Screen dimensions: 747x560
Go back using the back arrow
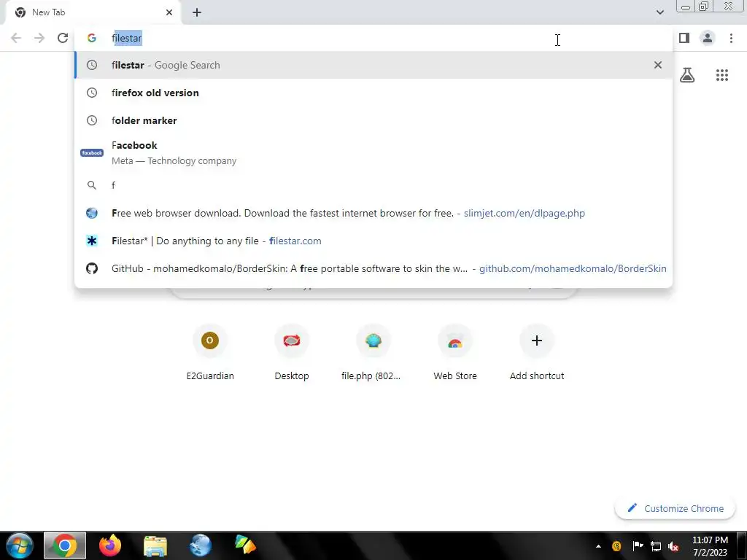pos(16,38)
